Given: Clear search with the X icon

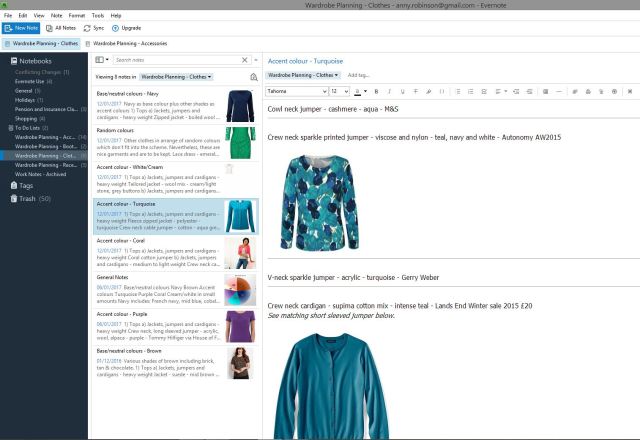Looking at the screenshot, I should coord(244,60).
